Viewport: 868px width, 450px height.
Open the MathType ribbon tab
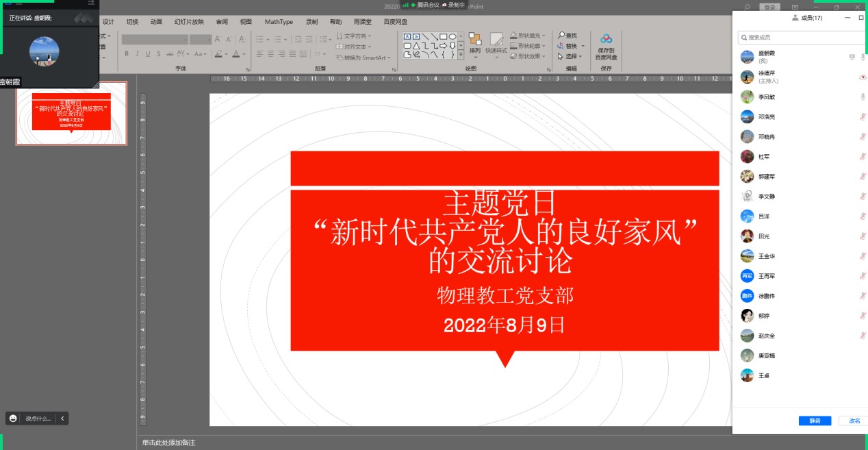coord(279,22)
